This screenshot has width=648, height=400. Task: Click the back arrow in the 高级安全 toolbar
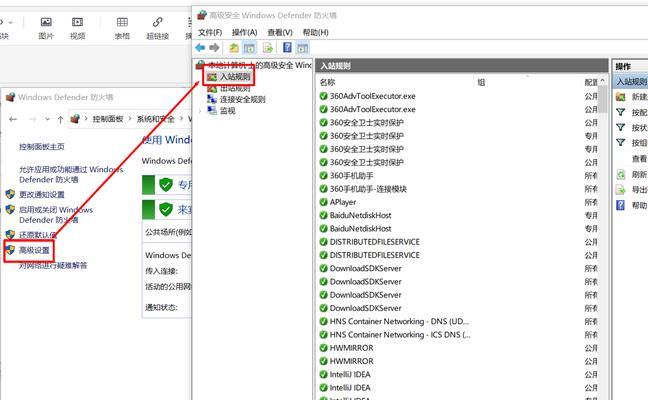200,48
